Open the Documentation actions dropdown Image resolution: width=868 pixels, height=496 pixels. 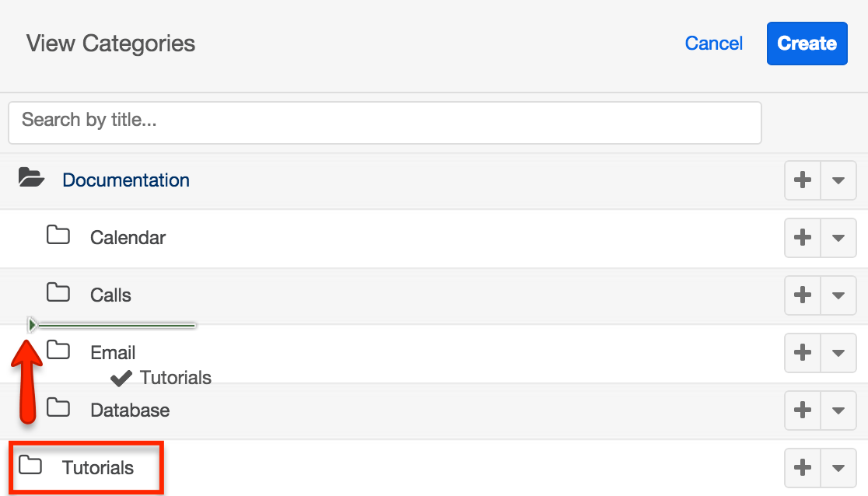pyautogui.click(x=838, y=180)
